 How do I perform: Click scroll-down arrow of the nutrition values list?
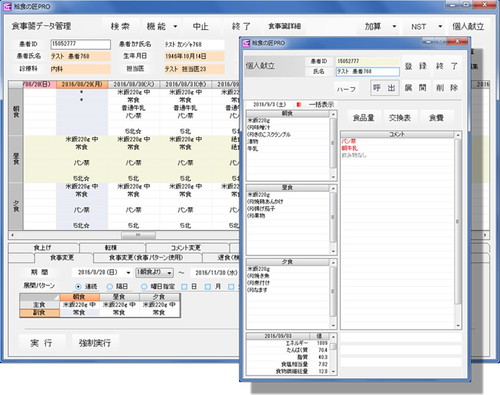[333, 372]
